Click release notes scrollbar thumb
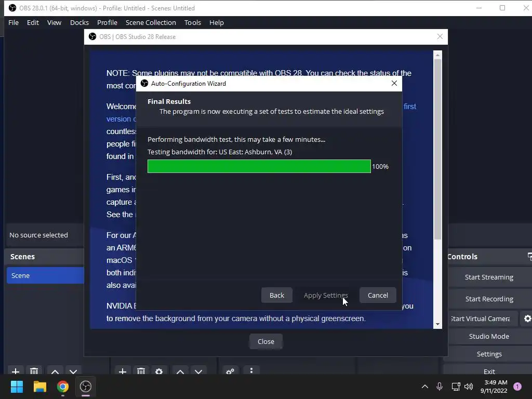This screenshot has width=532, height=399. point(437,149)
